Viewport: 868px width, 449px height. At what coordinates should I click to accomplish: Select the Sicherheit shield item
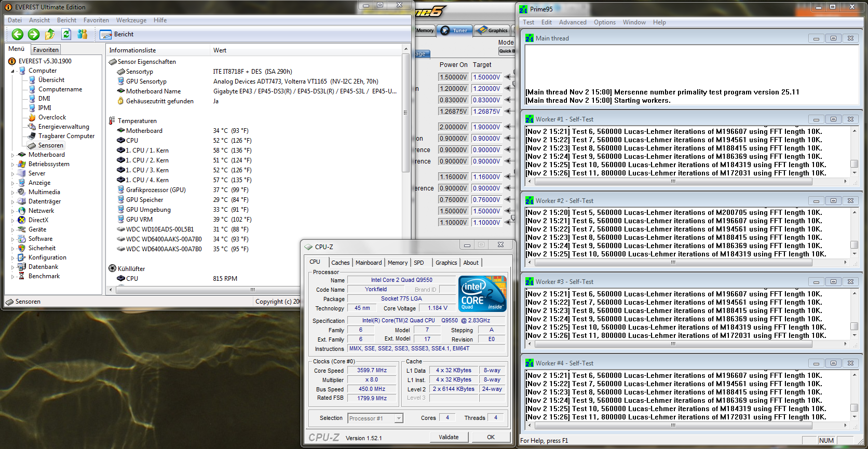tap(22, 248)
